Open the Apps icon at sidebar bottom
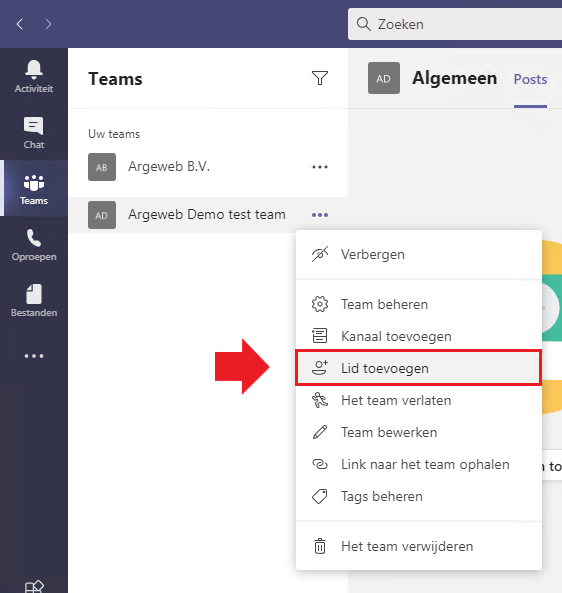Image resolution: width=562 pixels, height=593 pixels. coord(34,586)
